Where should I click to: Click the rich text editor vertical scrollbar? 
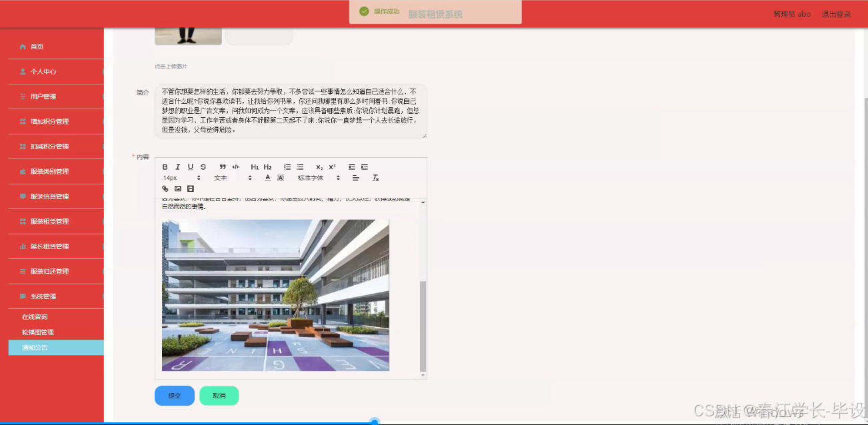(x=423, y=326)
